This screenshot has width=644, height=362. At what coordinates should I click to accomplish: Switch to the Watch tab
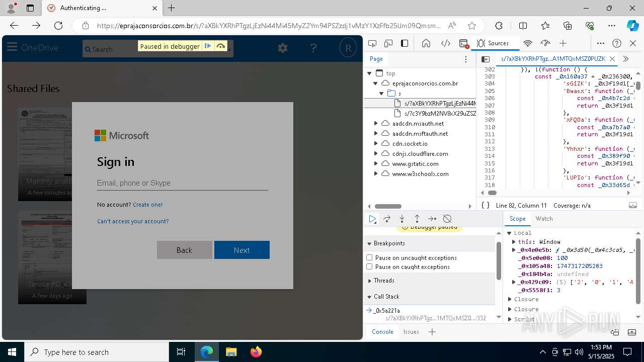pyautogui.click(x=544, y=219)
